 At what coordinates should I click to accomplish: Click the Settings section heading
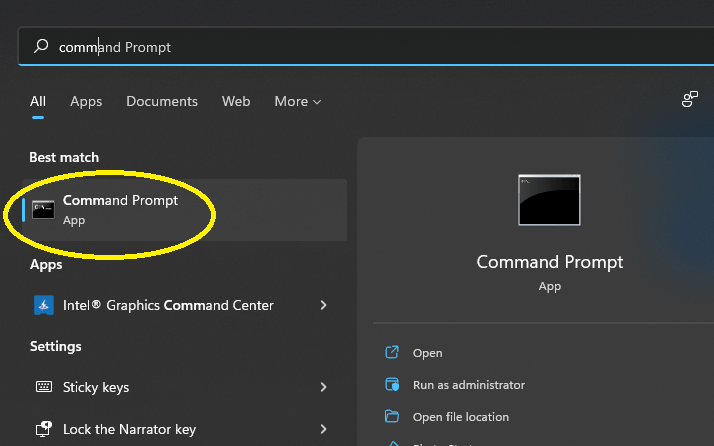click(56, 346)
